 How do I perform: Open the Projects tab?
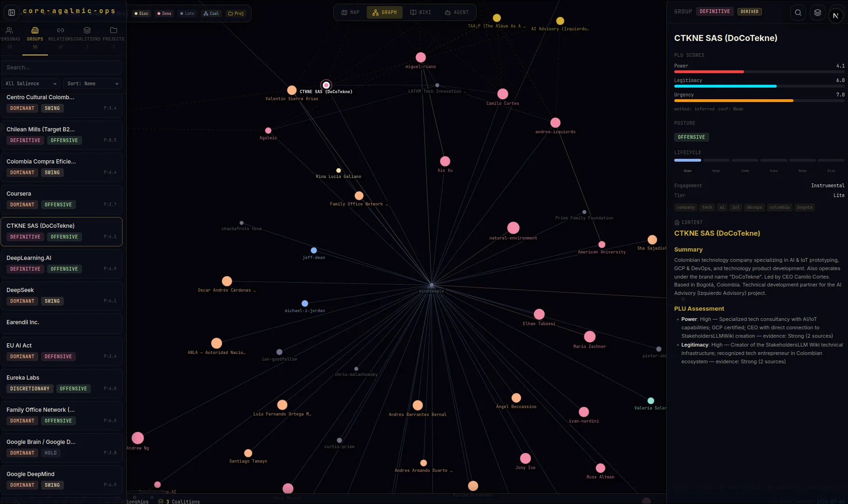pyautogui.click(x=113, y=38)
